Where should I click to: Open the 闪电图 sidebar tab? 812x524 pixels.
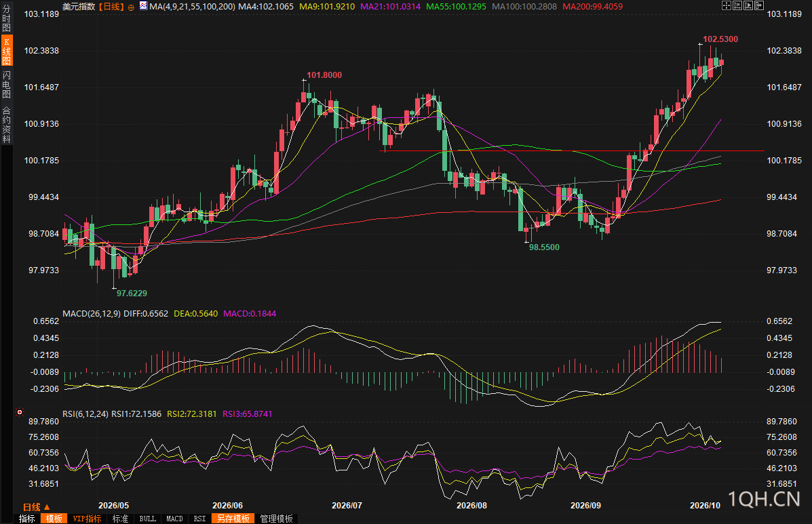[6, 84]
